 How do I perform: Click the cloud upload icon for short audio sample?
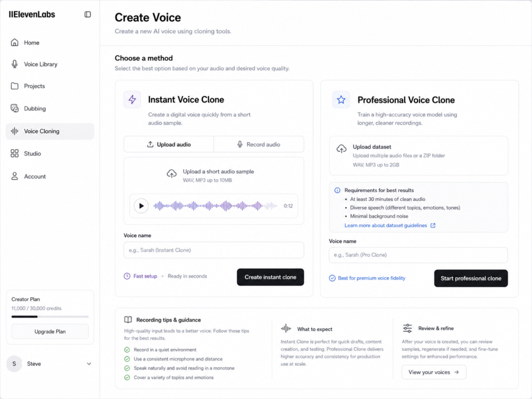[x=171, y=174]
